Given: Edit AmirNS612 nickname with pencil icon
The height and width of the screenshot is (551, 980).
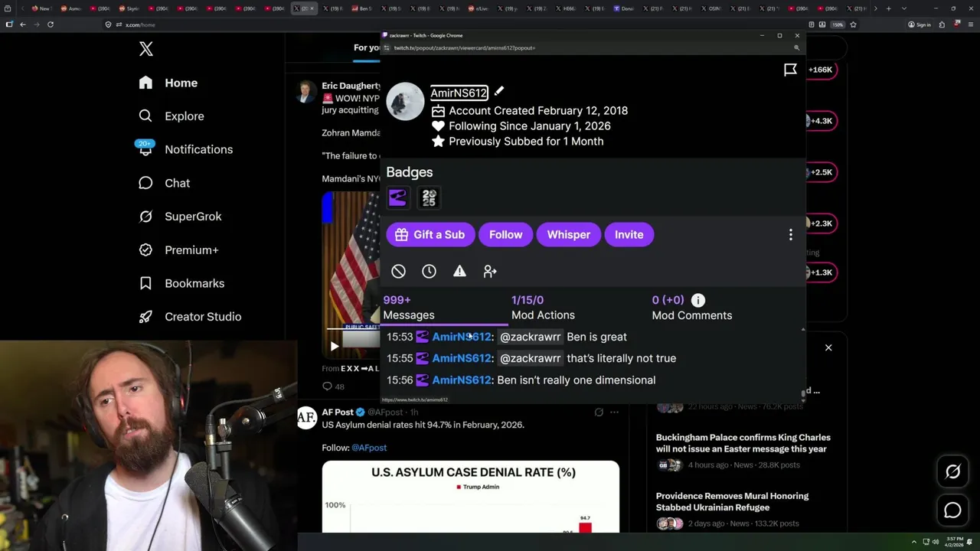Looking at the screenshot, I should (499, 92).
